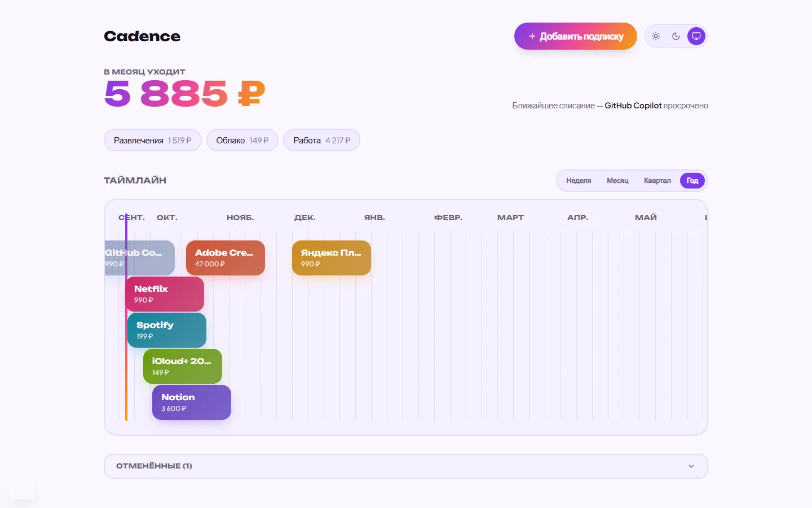
Task: Click the ЯНВ. month label
Action: tap(374, 217)
